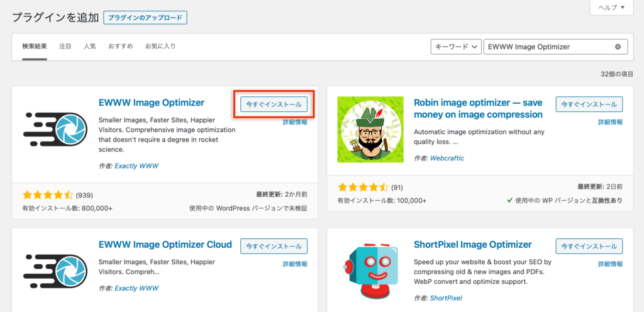Open the ヘルプ dropdown tab
644x312 pixels.
tap(611, 8)
